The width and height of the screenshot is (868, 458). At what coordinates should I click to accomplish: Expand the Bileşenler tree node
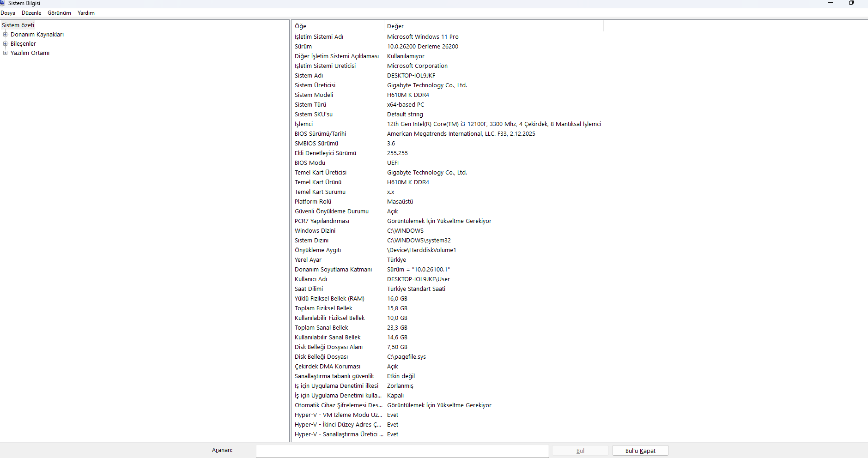tap(6, 44)
